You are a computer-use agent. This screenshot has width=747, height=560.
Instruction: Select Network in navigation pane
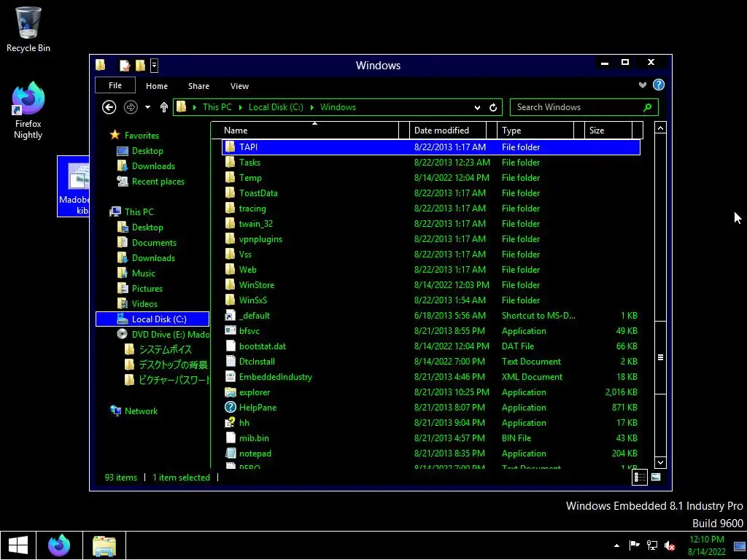click(141, 411)
